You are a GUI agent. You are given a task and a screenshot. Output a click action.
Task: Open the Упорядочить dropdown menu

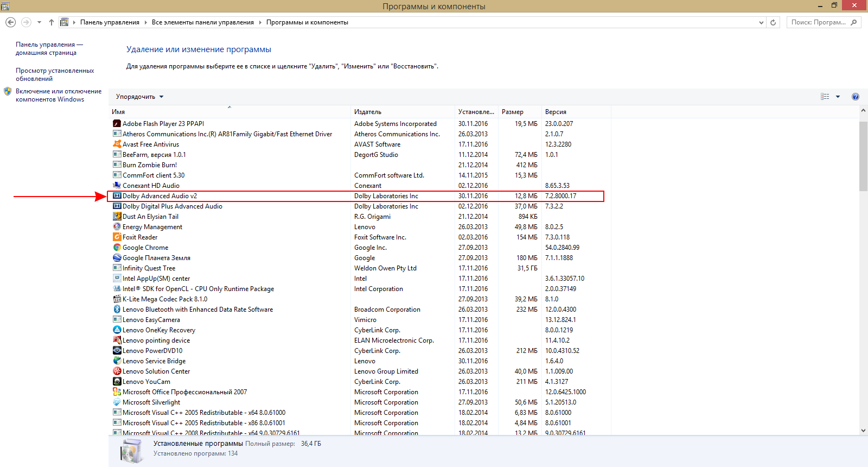[139, 97]
